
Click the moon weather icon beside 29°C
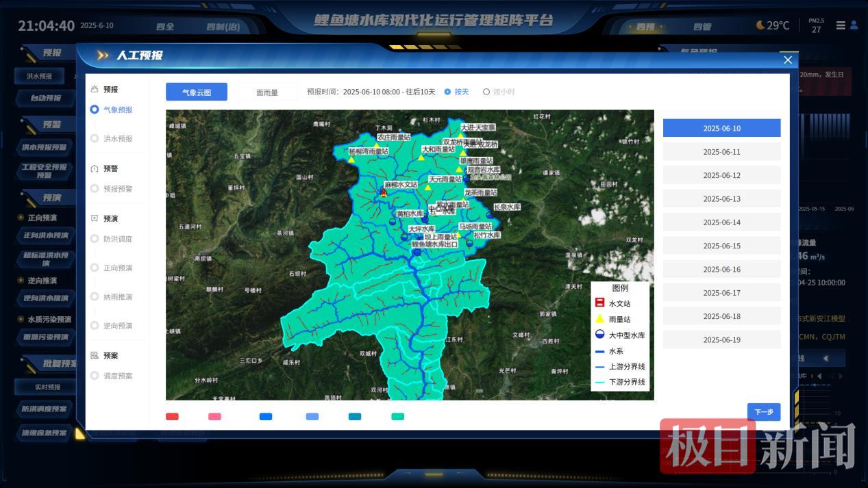759,25
